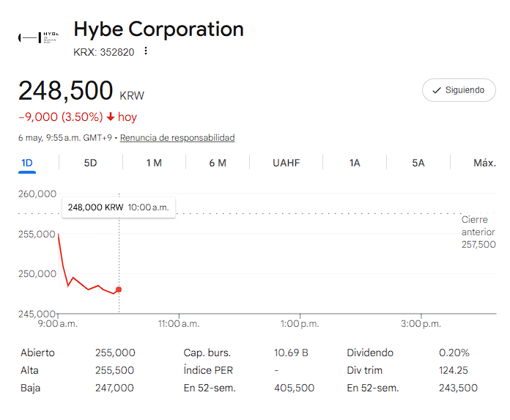Viewport: 510px width, 420px height.
Task: Click the Cap. burs. label
Action: (x=207, y=353)
